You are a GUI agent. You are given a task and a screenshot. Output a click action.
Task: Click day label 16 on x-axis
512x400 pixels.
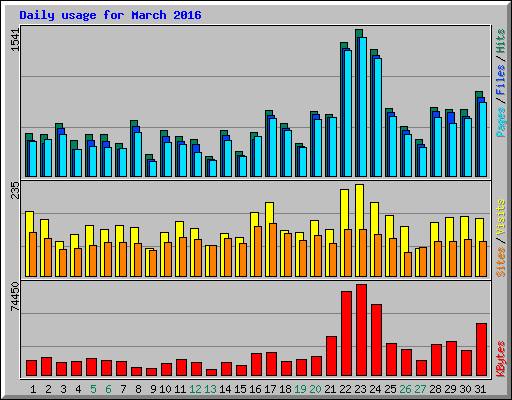pyautogui.click(x=255, y=389)
